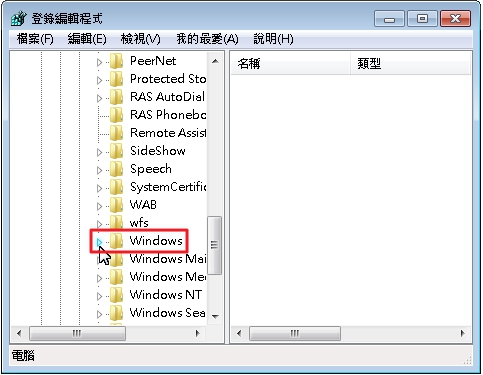Click the WAB folder icon
Image resolution: width=483 pixels, height=375 pixels.
click(x=117, y=205)
